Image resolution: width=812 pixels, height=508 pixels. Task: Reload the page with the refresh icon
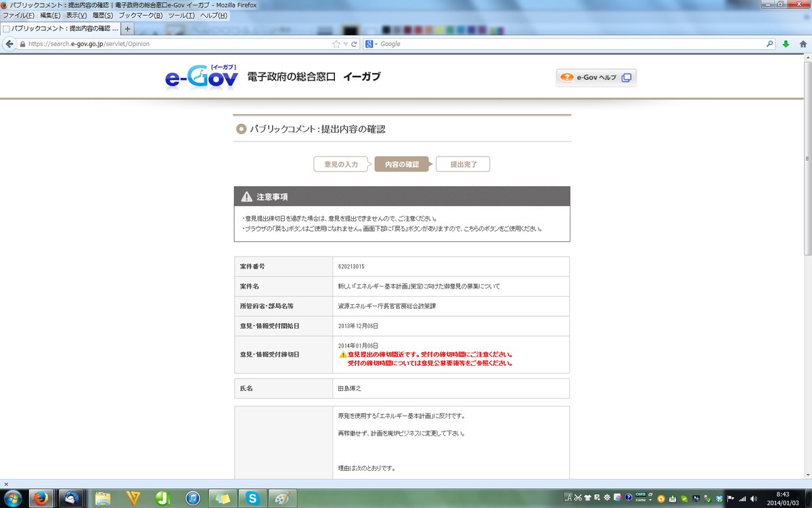[x=354, y=44]
